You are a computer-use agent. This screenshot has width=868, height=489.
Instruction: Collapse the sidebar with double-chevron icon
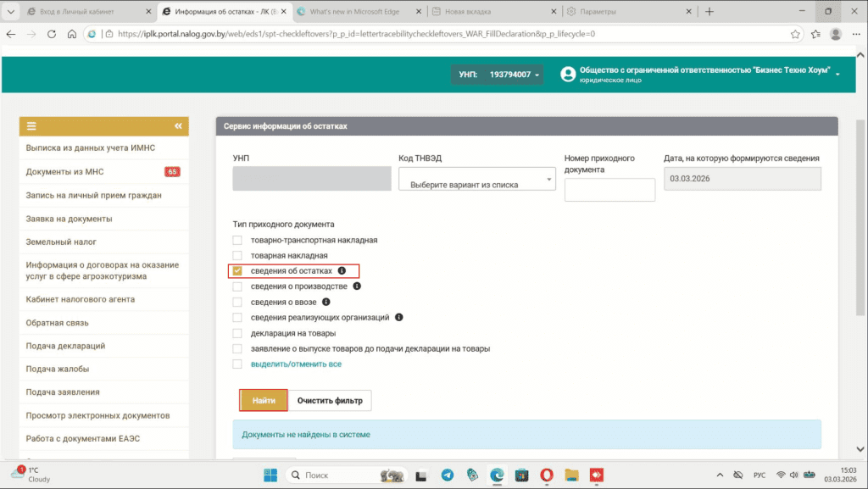point(178,126)
